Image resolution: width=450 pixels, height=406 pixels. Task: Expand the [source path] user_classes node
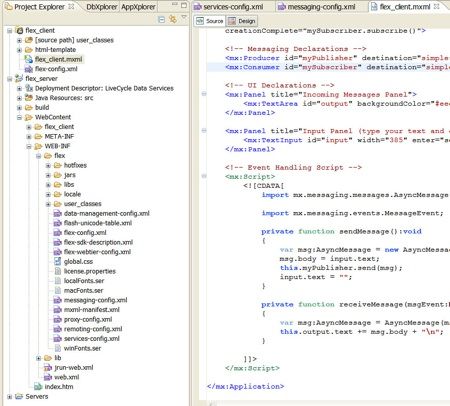point(19,40)
